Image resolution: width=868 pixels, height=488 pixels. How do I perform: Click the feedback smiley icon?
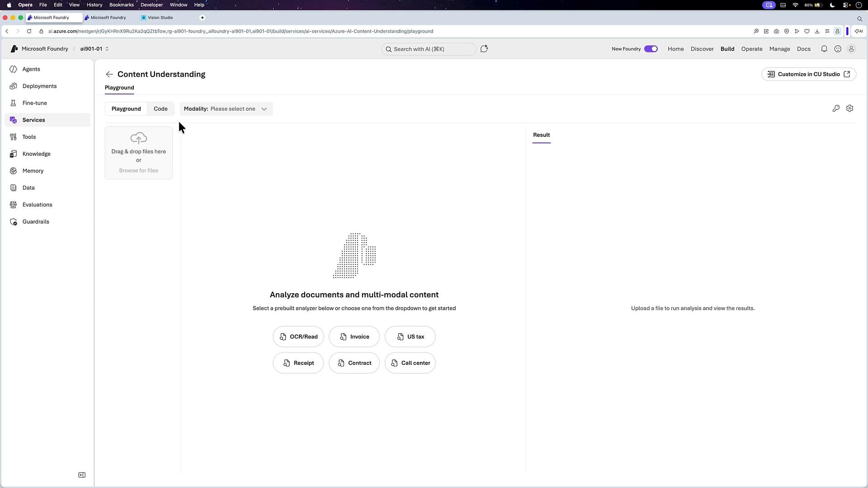(x=838, y=49)
